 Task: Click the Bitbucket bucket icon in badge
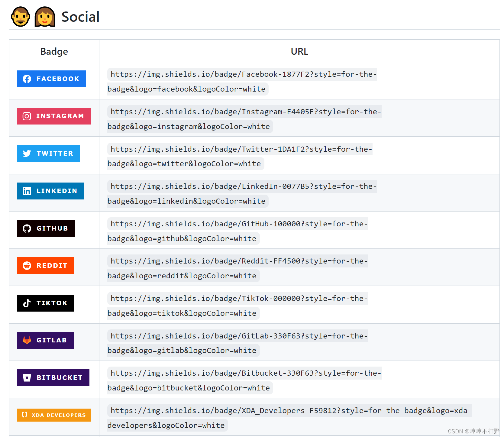pos(27,378)
